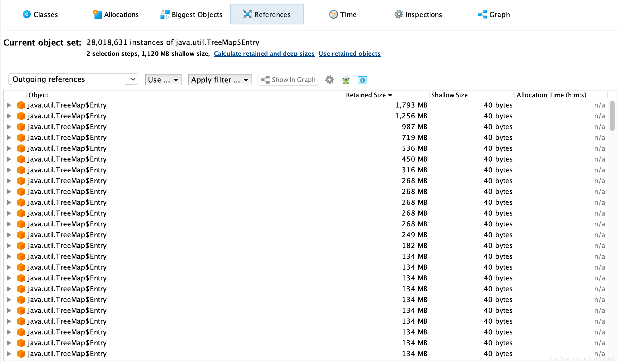Click Use retained objects link

[349, 53]
